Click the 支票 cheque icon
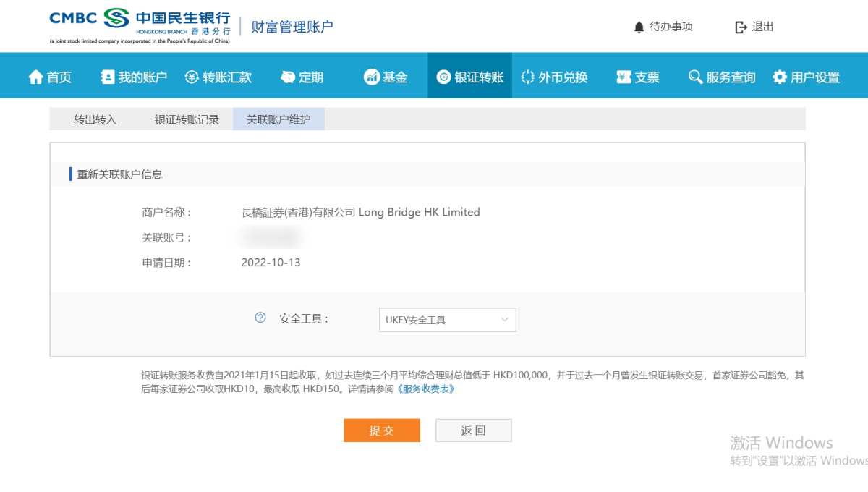 (x=624, y=77)
